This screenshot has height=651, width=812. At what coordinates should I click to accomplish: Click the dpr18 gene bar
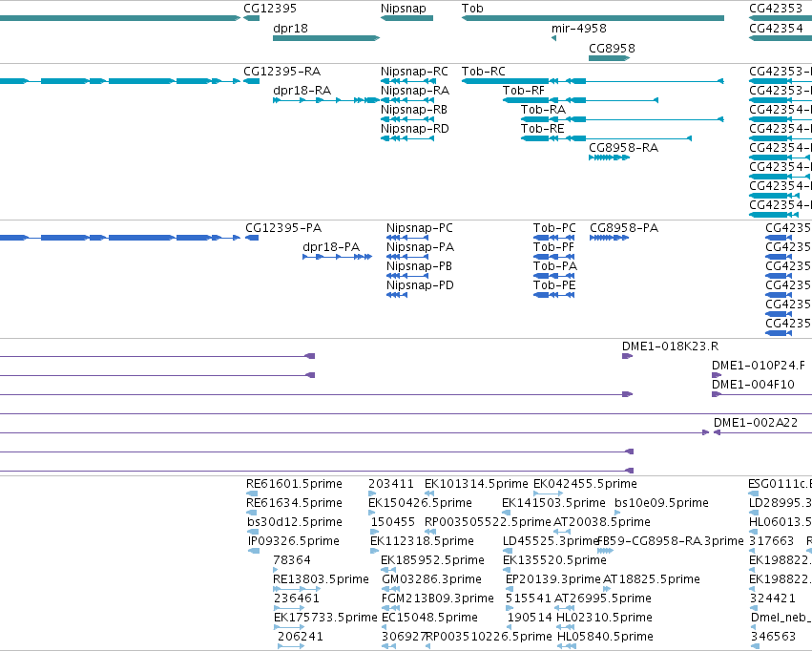coord(326,38)
